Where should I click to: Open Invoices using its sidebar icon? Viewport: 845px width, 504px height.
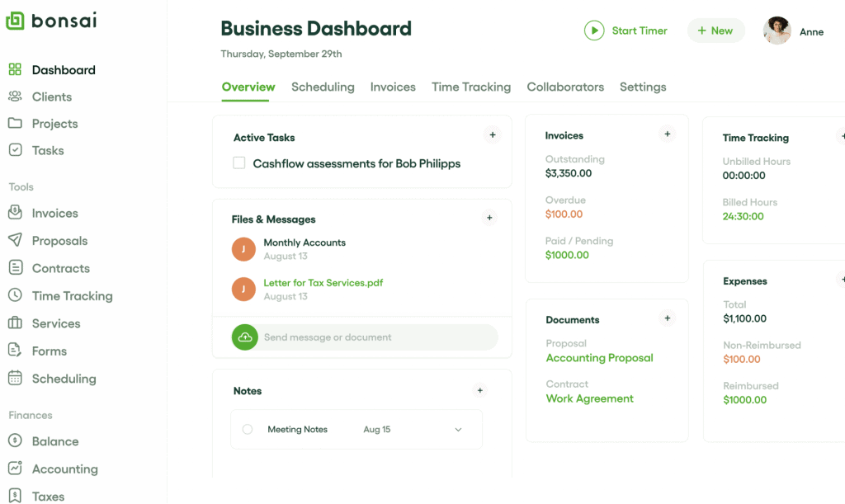click(x=15, y=213)
